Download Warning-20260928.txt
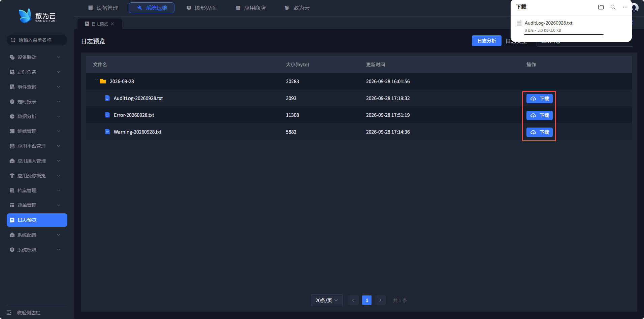Screen dimensions: 644x319 click(x=540, y=132)
